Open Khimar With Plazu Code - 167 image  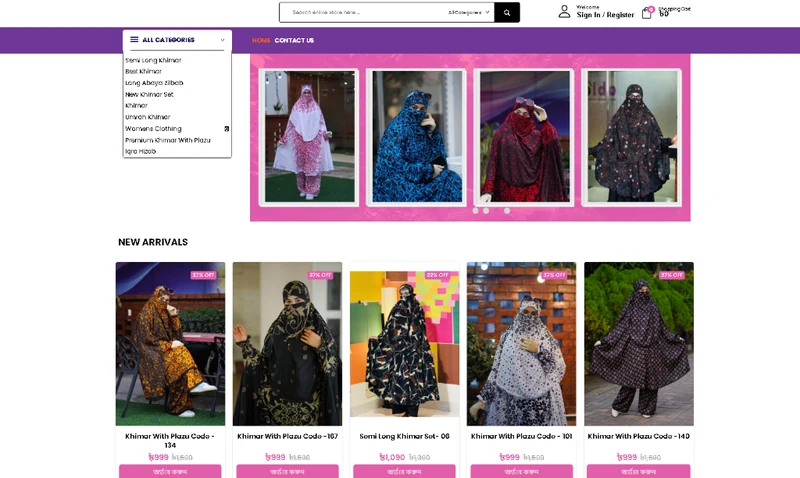point(287,344)
